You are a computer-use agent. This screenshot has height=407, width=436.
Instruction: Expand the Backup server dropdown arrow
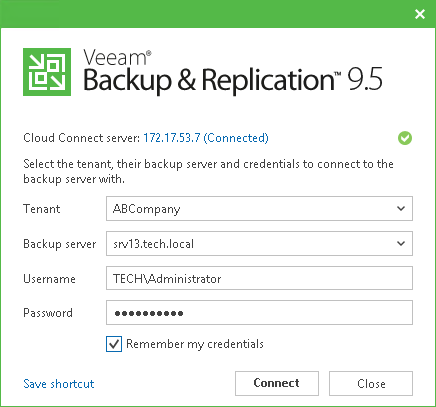click(401, 243)
